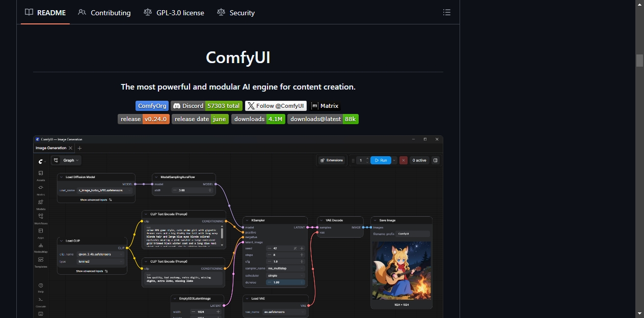
Task: Show advanced inputs on Load Diffusion Model
Action: coord(96,200)
